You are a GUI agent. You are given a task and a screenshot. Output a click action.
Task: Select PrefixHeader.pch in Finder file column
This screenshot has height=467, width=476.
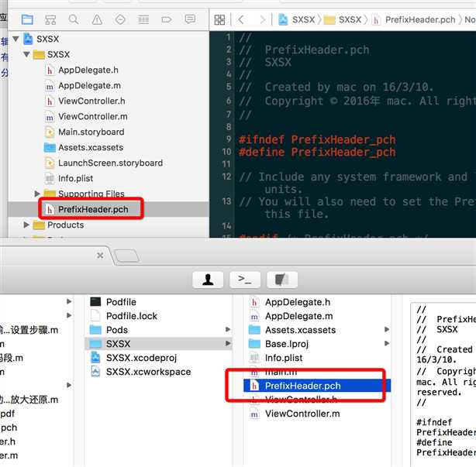pos(317,386)
